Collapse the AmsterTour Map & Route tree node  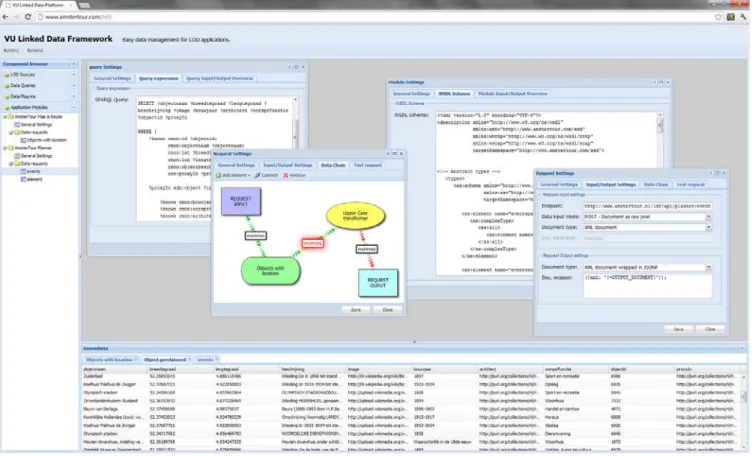click(x=5, y=117)
